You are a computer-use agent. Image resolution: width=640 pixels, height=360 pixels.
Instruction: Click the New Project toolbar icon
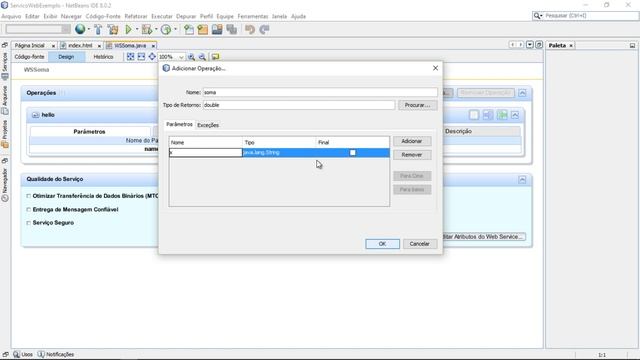click(202, 29)
